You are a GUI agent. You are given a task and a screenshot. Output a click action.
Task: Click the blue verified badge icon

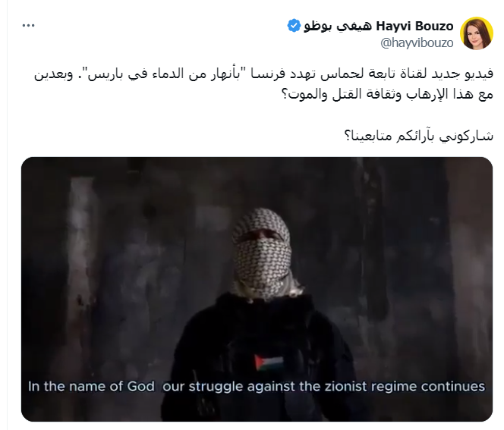(294, 26)
